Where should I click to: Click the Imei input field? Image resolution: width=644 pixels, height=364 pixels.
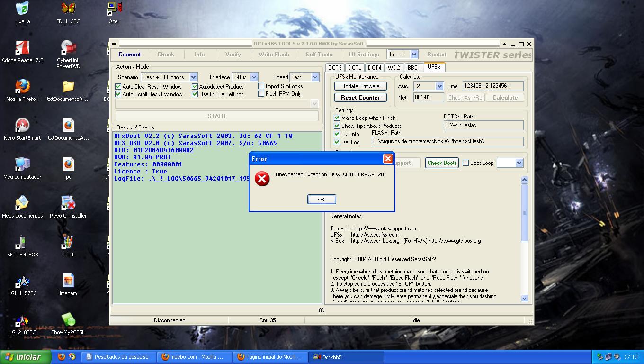[492, 86]
